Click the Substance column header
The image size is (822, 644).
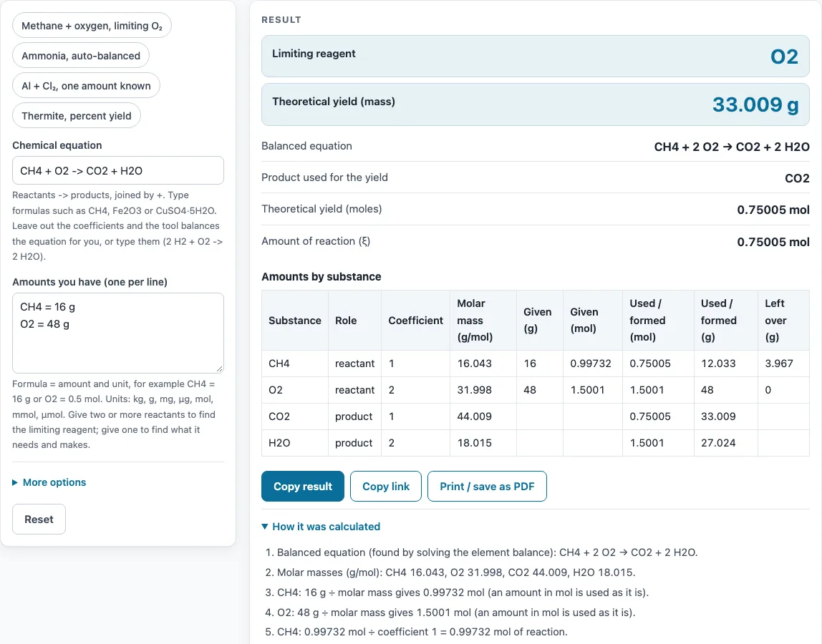(x=294, y=320)
